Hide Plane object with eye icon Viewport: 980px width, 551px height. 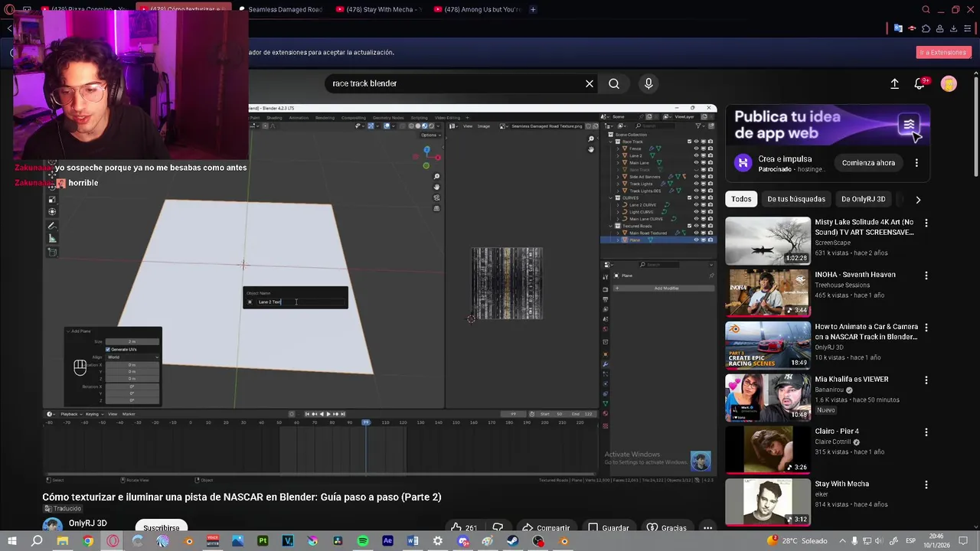[696, 240]
